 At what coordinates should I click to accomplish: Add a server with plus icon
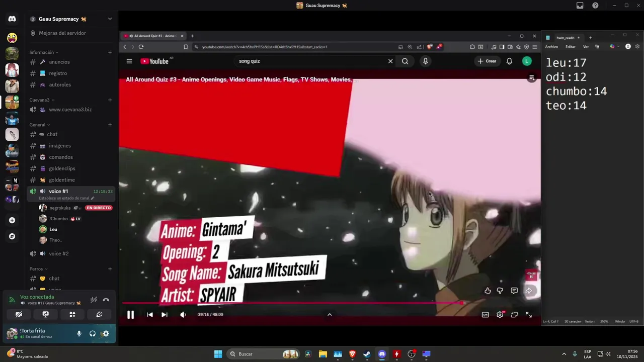[x=12, y=220]
